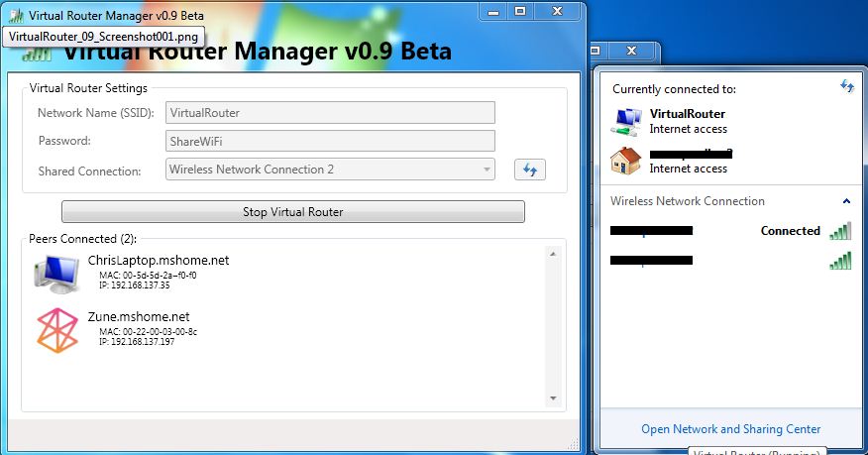The image size is (868, 455).
Task: Close the Virtual Router Manager window
Action: pyautogui.click(x=558, y=11)
